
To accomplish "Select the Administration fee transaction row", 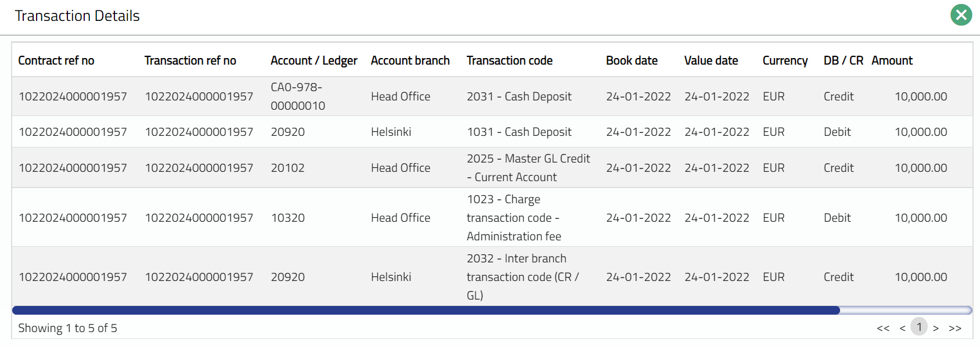I will point(514,218).
